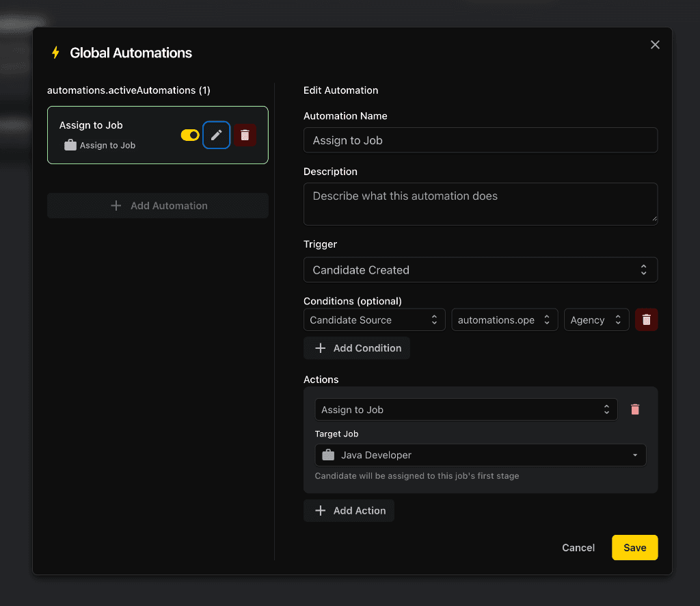Open the Candidate Source condition dropdown
The width and height of the screenshot is (700, 606).
pos(374,319)
